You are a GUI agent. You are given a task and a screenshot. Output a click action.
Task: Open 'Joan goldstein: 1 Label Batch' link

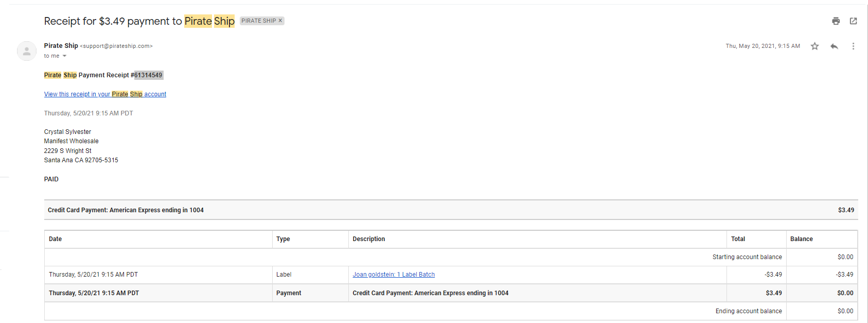tap(394, 275)
